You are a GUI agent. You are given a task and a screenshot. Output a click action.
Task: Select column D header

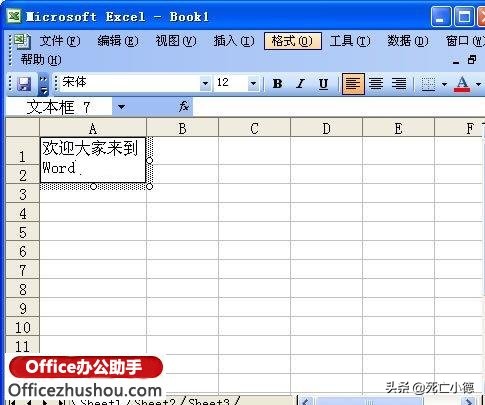pos(327,128)
